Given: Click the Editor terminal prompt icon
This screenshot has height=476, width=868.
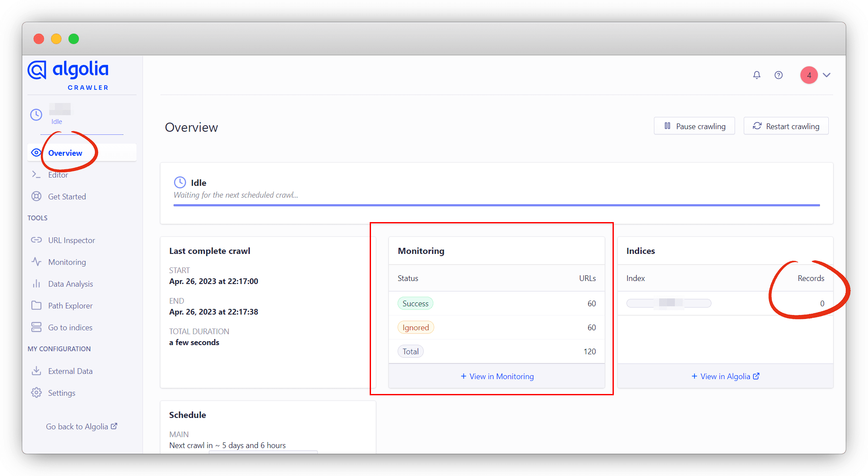Looking at the screenshot, I should (36, 175).
